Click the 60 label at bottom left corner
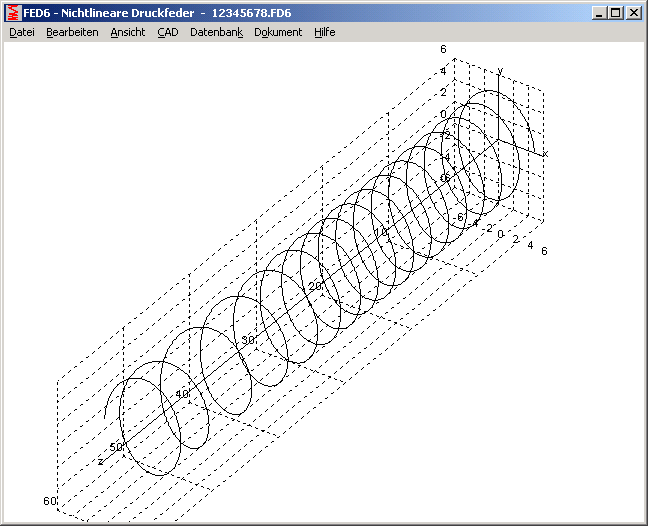The height and width of the screenshot is (526, 648). point(49,500)
